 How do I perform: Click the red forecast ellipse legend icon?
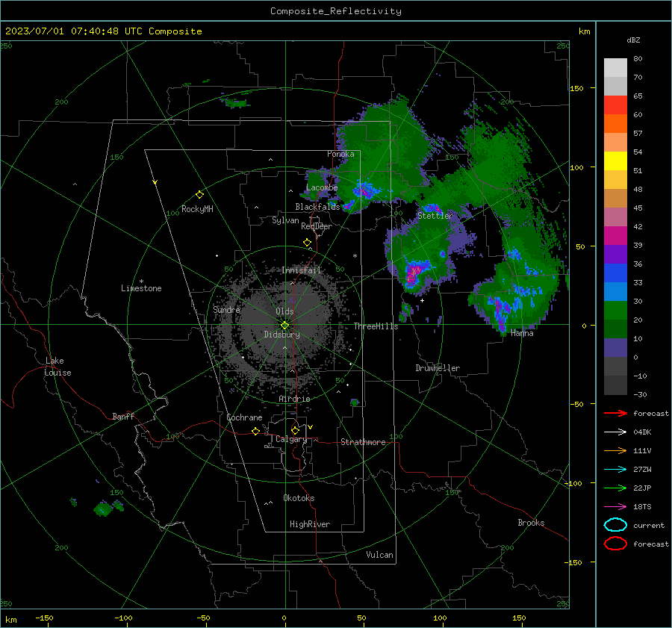[x=615, y=544]
